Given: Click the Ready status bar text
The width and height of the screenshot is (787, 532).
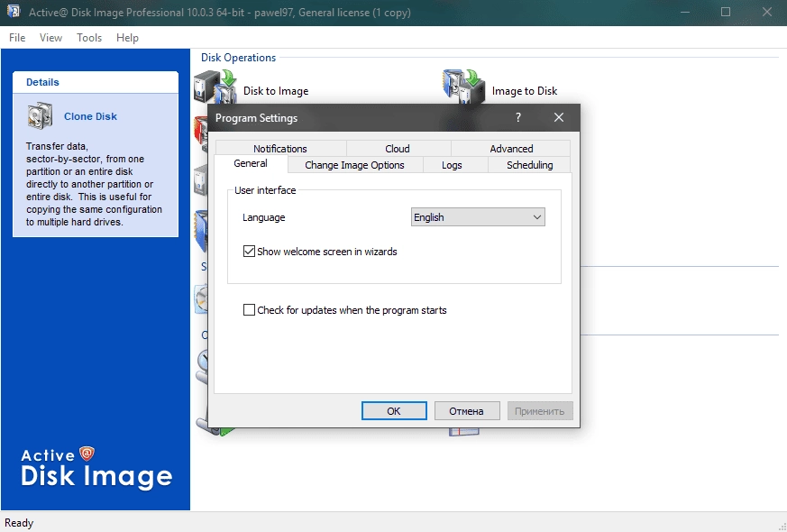Looking at the screenshot, I should click(x=19, y=523).
